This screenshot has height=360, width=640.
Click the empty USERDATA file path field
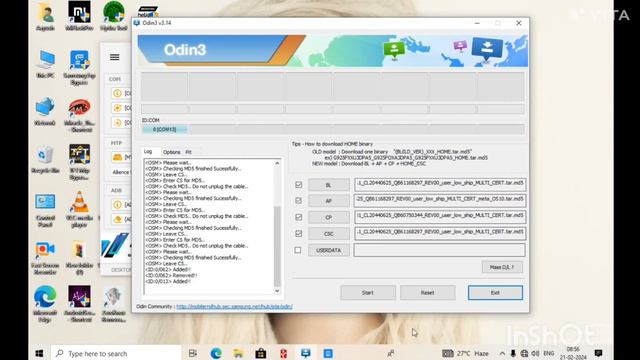pos(440,250)
